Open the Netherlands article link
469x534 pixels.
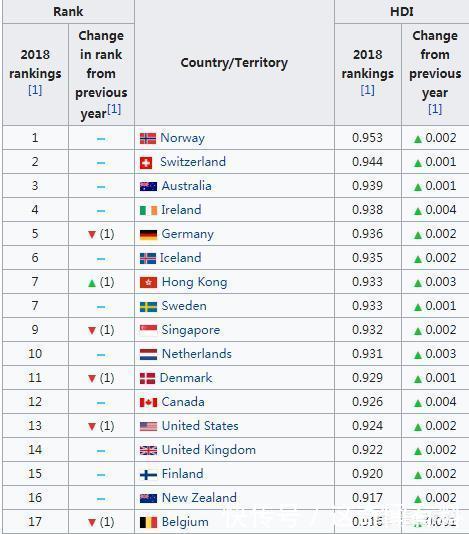point(197,354)
